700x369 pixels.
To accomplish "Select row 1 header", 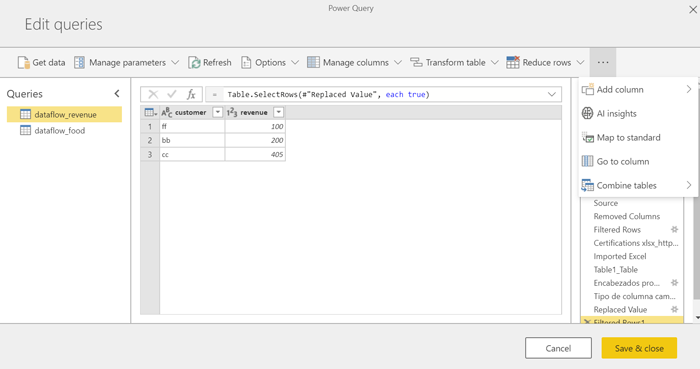I will [x=150, y=126].
